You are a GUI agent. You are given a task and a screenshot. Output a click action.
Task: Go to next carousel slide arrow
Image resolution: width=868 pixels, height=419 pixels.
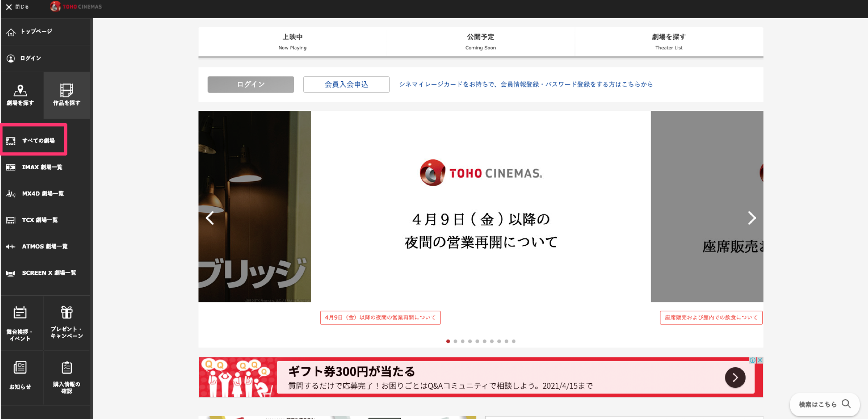tap(752, 218)
